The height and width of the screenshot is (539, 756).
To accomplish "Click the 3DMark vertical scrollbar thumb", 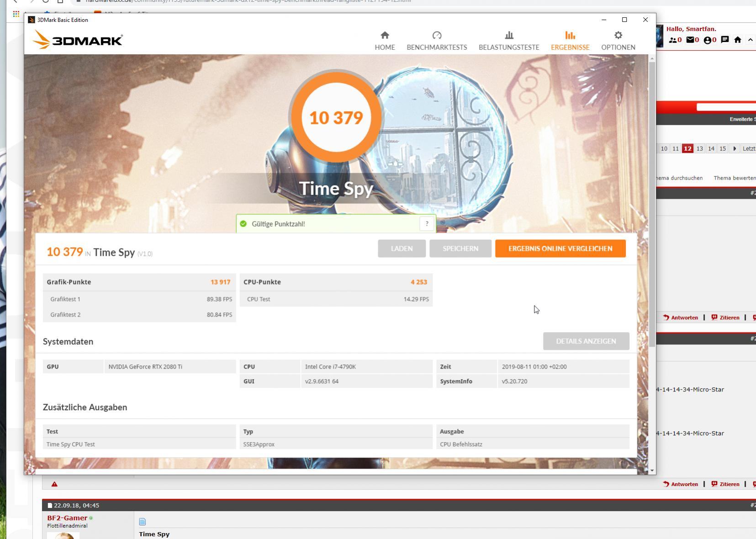I will click(x=652, y=204).
